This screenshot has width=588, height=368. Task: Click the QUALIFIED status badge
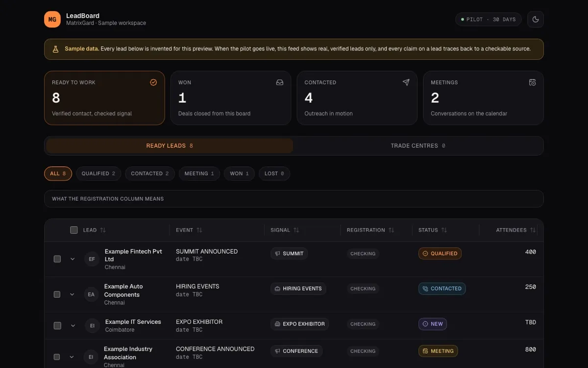pos(440,254)
